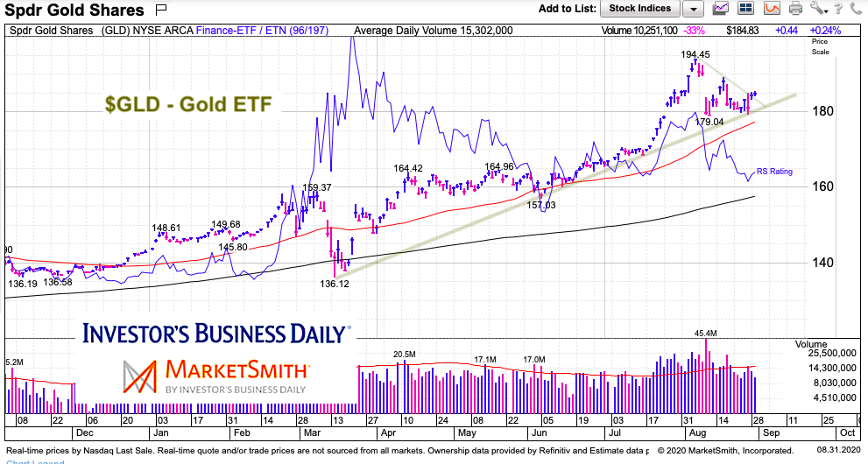The image size is (868, 464).
Task: Print the chart with the printer icon
Action: (795, 8)
